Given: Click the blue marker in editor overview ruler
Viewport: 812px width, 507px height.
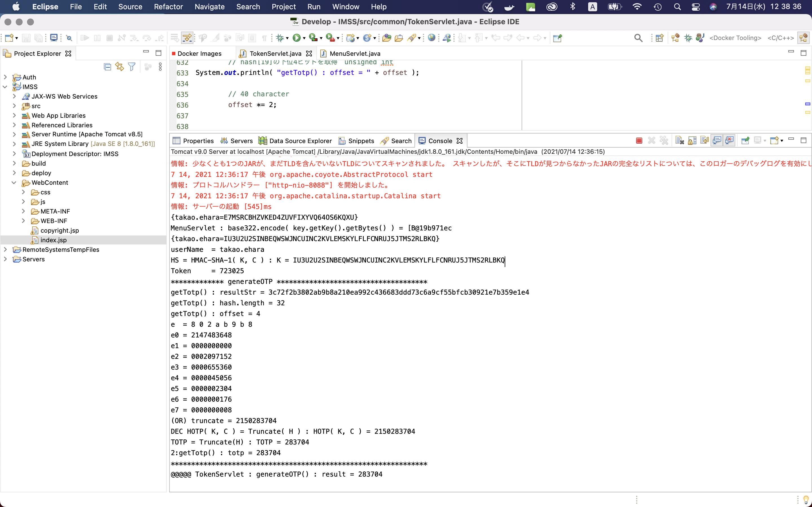Looking at the screenshot, I should tap(807, 104).
